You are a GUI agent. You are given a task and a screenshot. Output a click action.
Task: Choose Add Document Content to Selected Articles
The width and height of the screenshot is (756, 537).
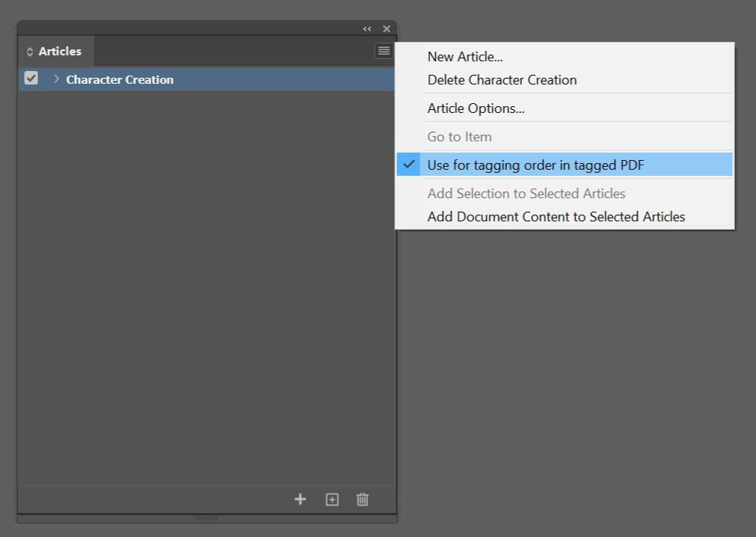pos(556,216)
